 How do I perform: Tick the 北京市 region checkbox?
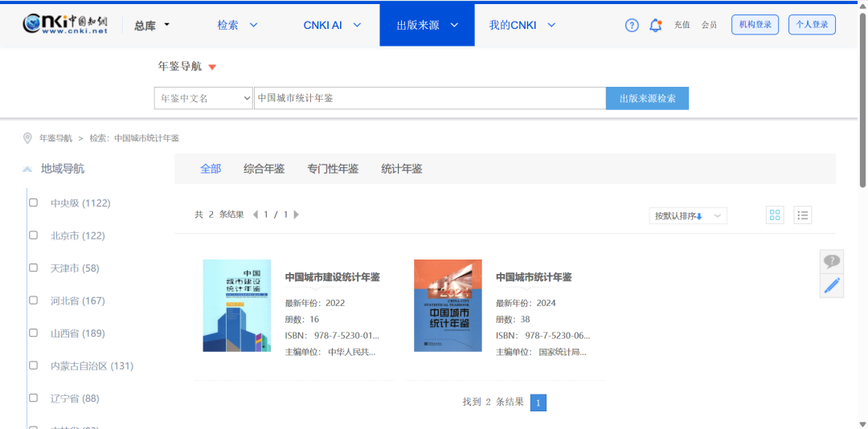[34, 235]
